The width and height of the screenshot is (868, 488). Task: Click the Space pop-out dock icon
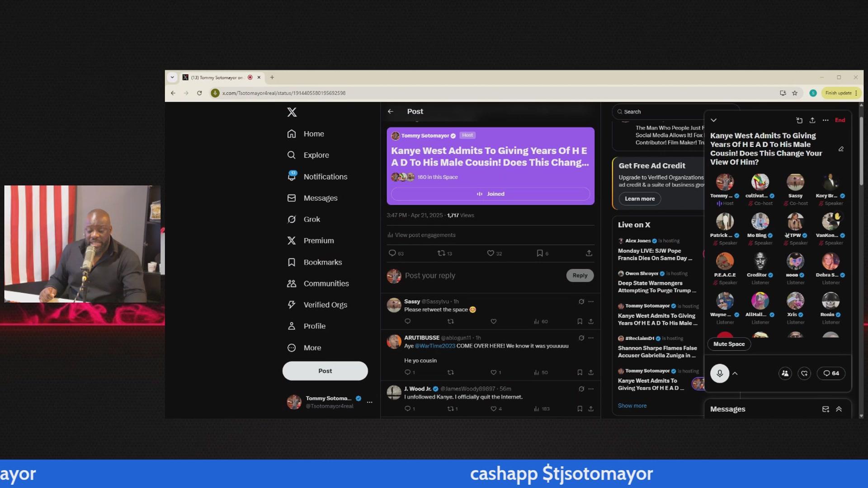click(x=799, y=120)
